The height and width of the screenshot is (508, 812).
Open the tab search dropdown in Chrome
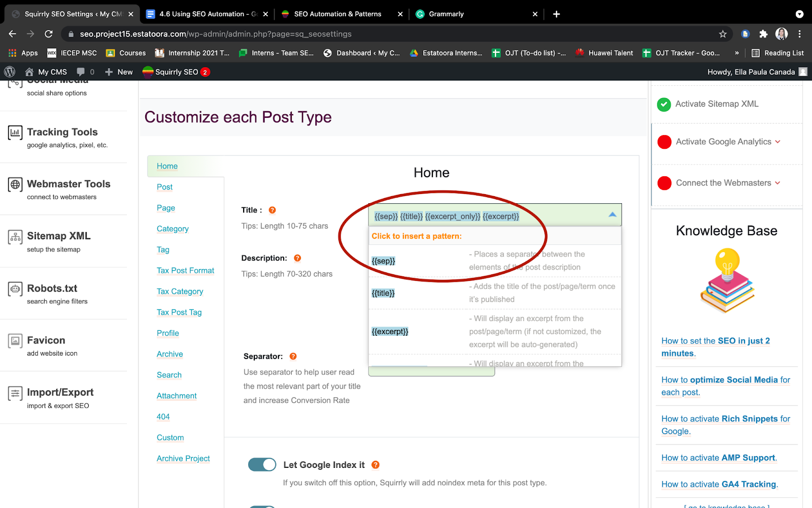point(799,14)
